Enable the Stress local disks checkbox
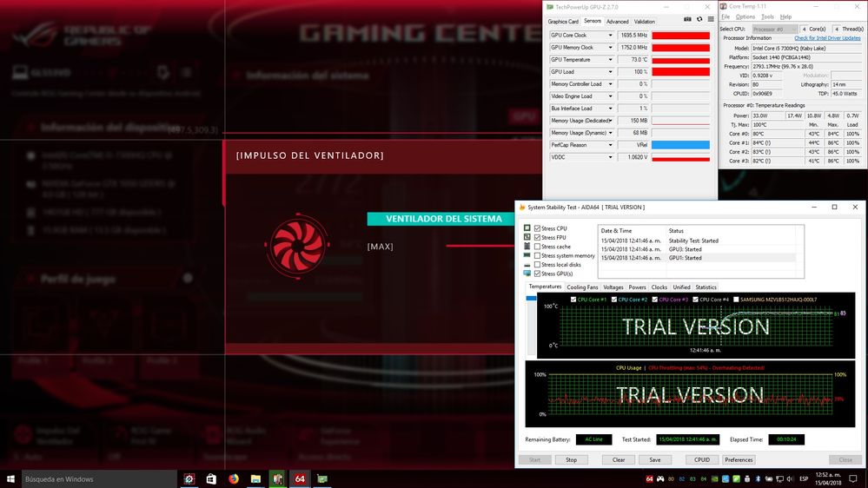This screenshot has width=868, height=488. tap(537, 265)
